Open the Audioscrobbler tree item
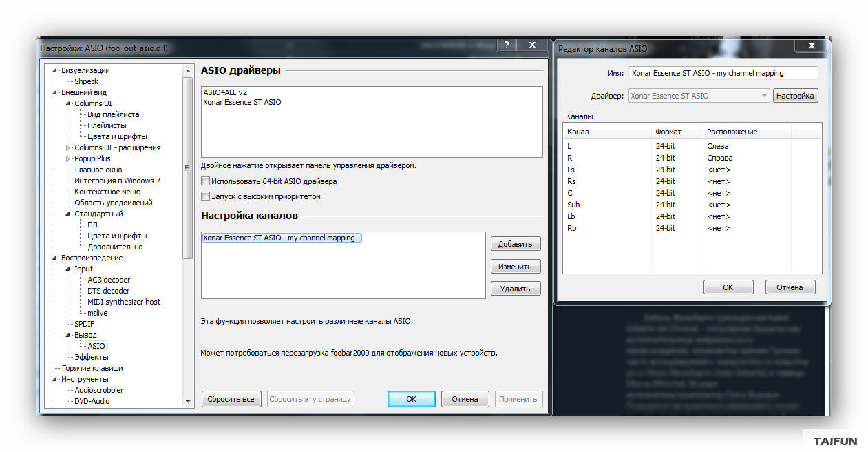 point(99,390)
